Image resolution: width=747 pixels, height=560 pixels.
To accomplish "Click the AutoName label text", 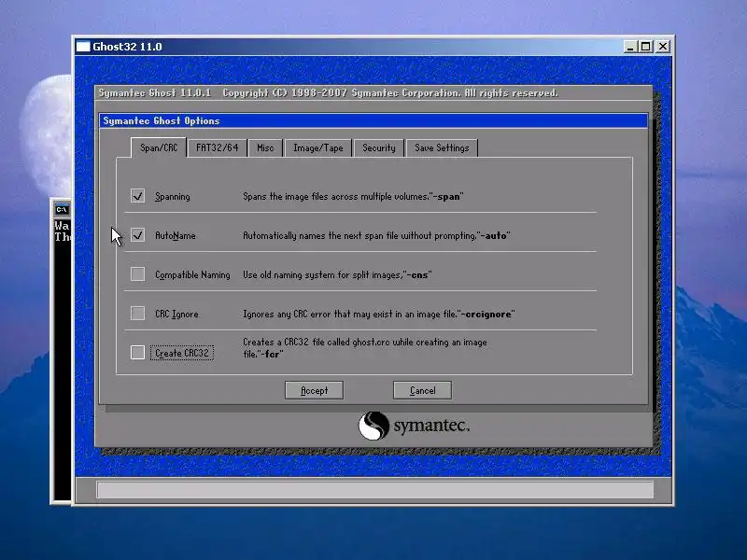I will (176, 235).
